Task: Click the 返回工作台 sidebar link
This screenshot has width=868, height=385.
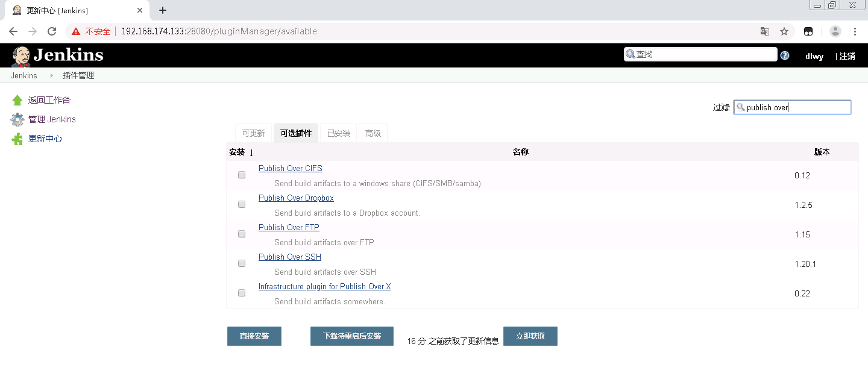Action: [x=49, y=100]
